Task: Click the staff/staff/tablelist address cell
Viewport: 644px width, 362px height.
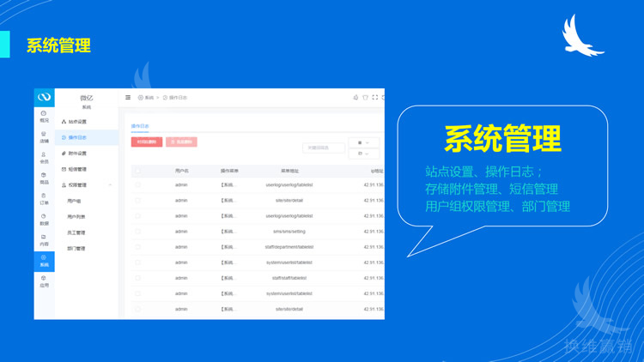Action: pos(289,278)
